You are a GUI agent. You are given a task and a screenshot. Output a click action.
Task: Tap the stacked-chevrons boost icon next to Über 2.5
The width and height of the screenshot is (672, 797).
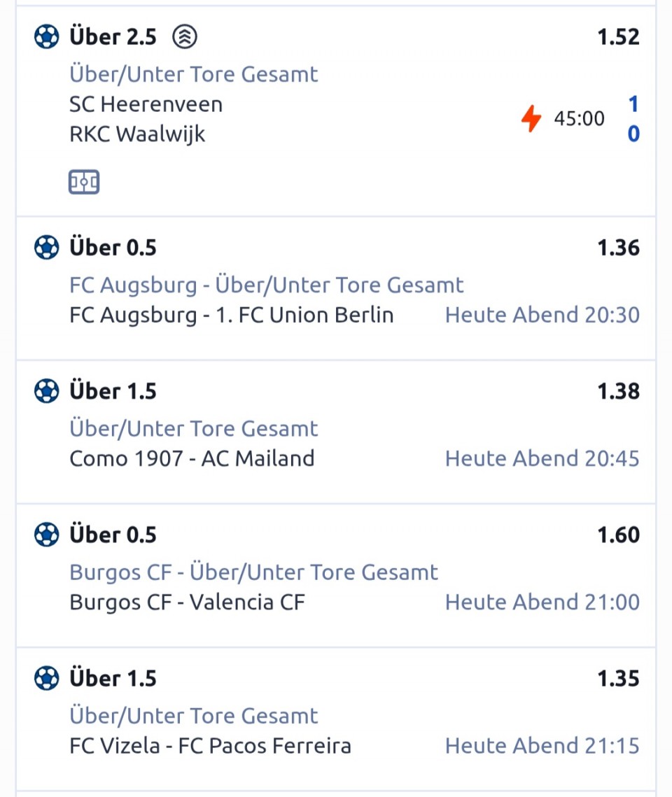(x=185, y=36)
